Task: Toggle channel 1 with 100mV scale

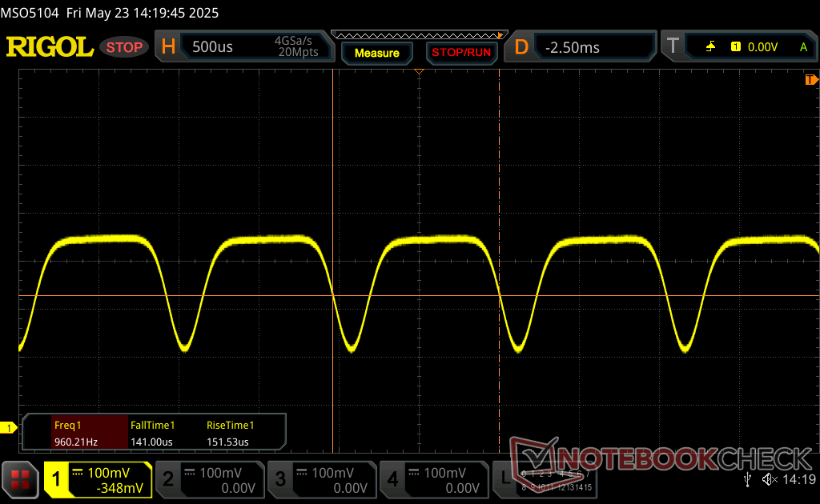Action: click(x=98, y=480)
